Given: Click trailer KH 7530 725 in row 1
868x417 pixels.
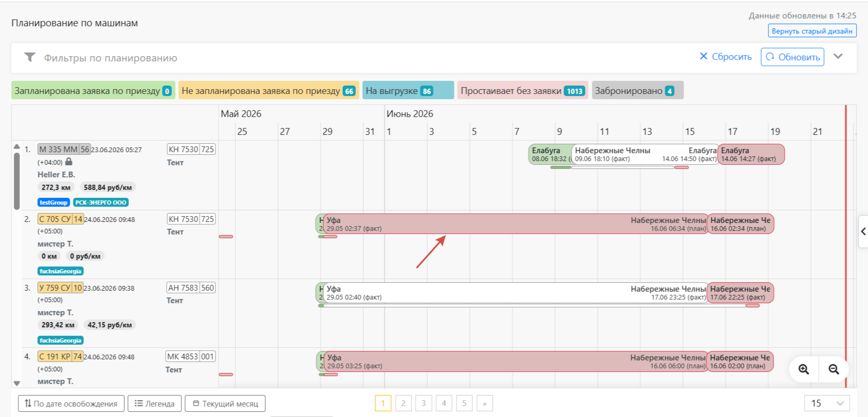Looking at the screenshot, I should point(191,149).
